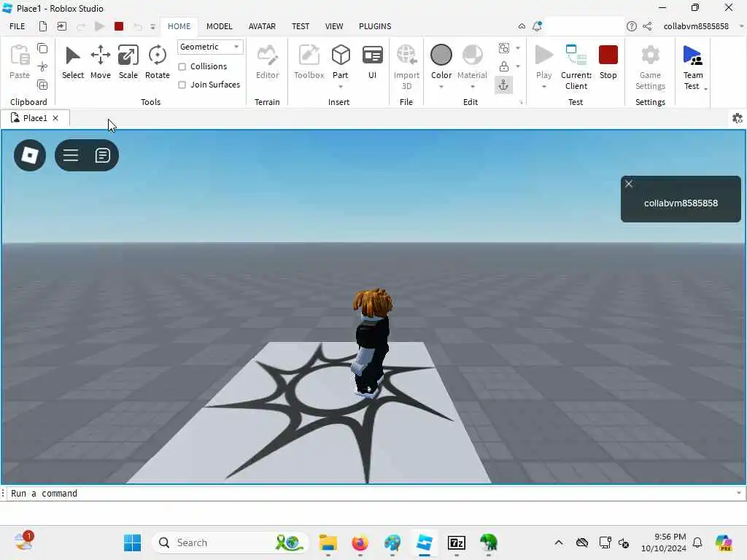Screen dimensions: 747x560
Task: Enable the Join Surfaces checkbox
Action: [182, 85]
